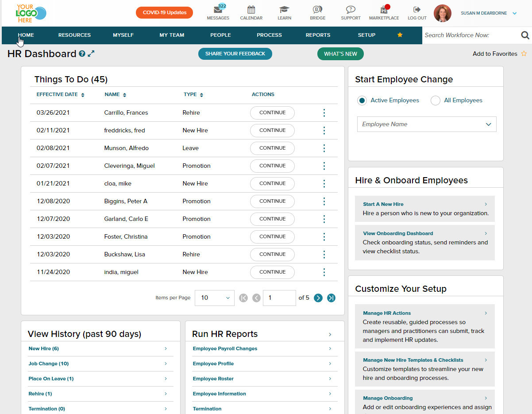Open the My Team menu

coord(171,35)
